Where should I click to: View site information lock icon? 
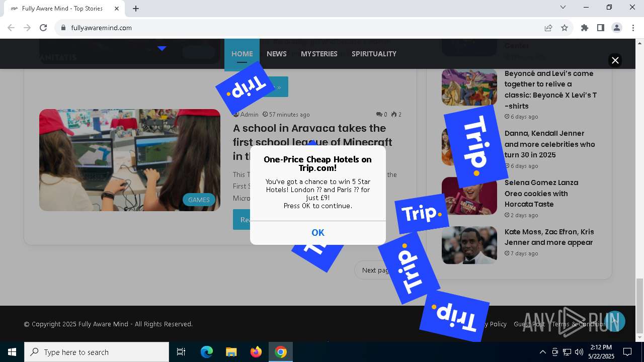coord(63,28)
